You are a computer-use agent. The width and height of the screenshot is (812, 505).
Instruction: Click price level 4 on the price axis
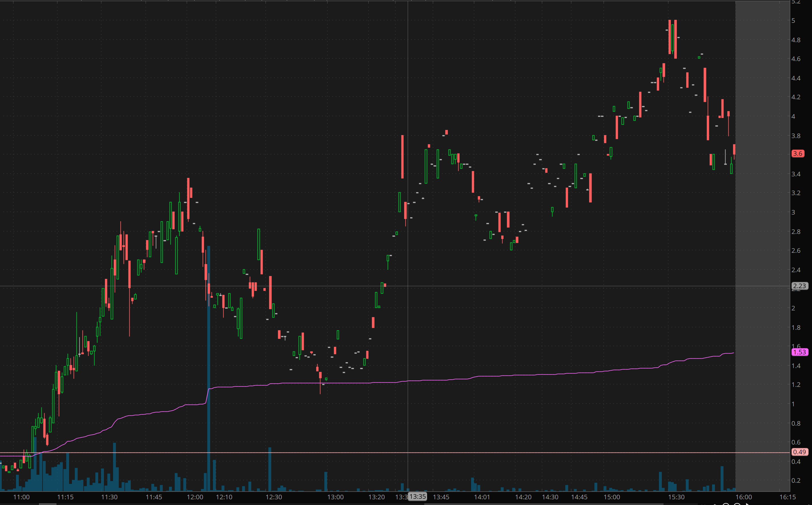pos(793,117)
